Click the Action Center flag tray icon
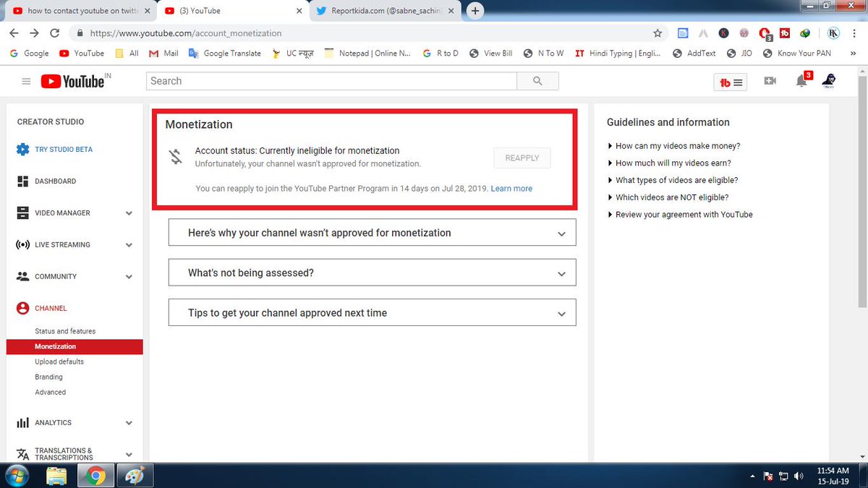 click(x=769, y=476)
